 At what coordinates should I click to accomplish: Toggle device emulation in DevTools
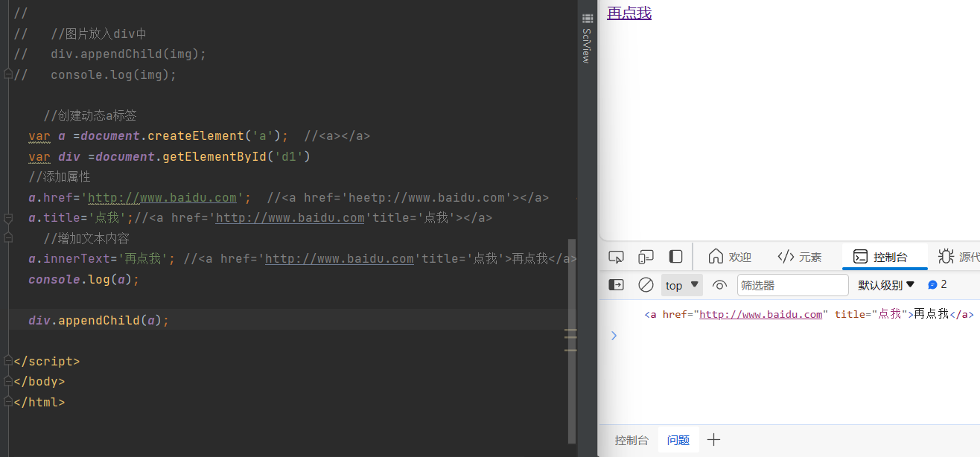[646, 257]
